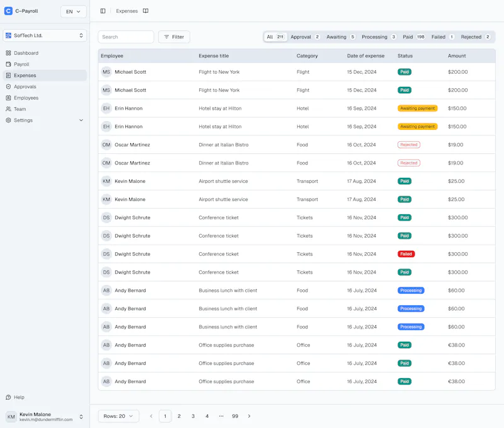The height and width of the screenshot is (428, 504).
Task: Click the Dashboard grid icon
Action: 8,53
